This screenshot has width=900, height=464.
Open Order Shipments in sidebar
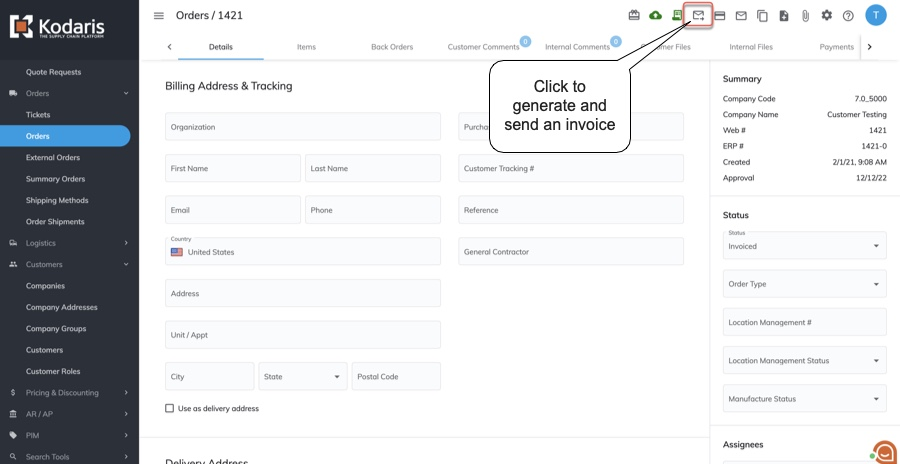[x=55, y=222]
